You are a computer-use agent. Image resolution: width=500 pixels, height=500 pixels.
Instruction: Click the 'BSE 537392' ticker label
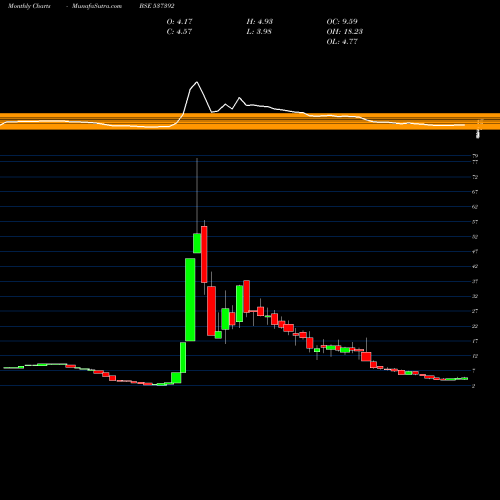click(x=157, y=6)
